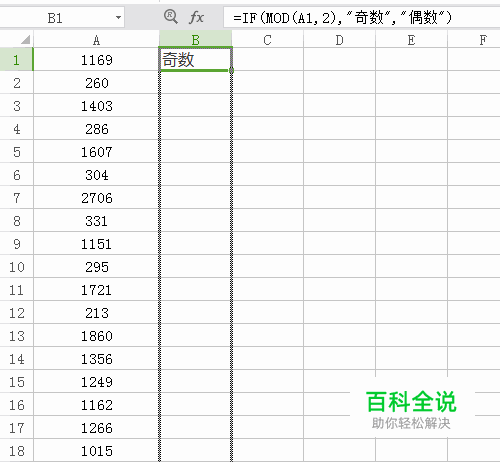Select column F header
The height and width of the screenshot is (462, 500).
click(474, 40)
